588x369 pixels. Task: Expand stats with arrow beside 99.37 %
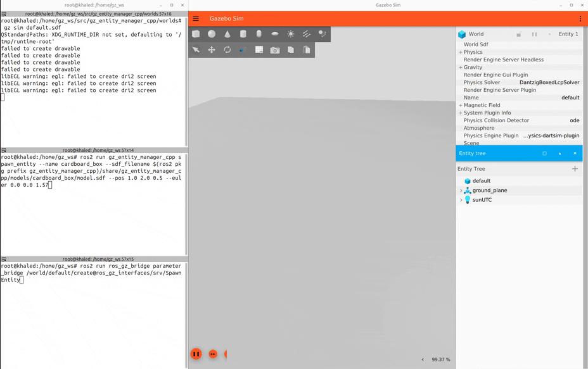coord(423,360)
